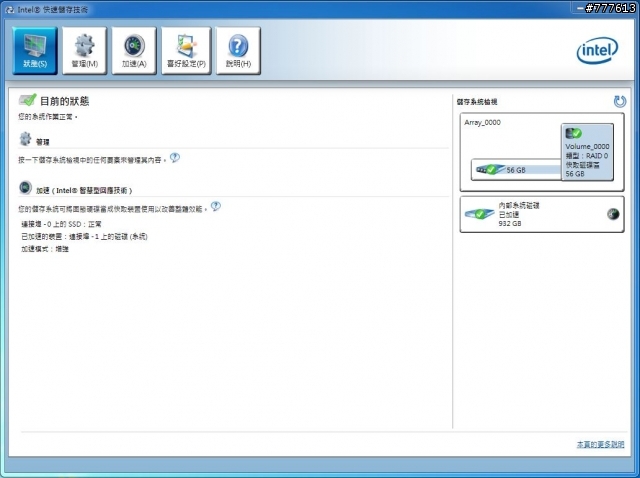This screenshot has width=640, height=478.
Task: Switch to the 管理(M) manage tab
Action: tap(84, 51)
